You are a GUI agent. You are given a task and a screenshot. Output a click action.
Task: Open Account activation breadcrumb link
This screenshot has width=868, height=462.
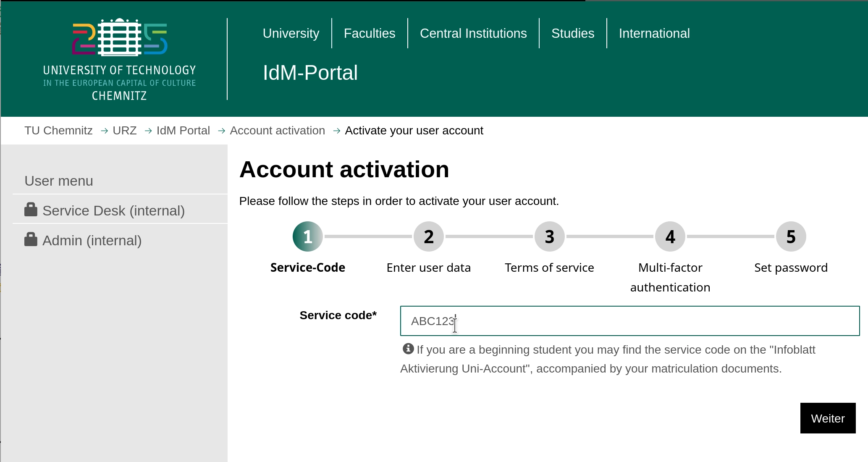click(278, 130)
